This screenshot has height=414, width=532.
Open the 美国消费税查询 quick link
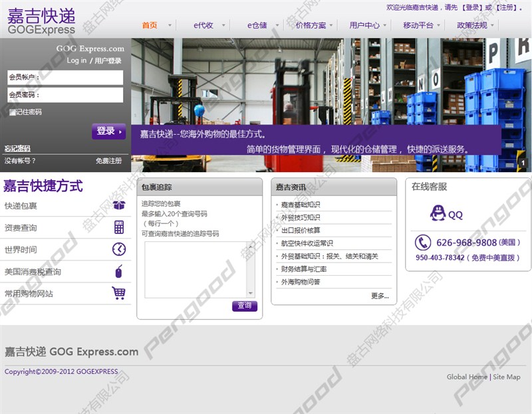click(33, 272)
